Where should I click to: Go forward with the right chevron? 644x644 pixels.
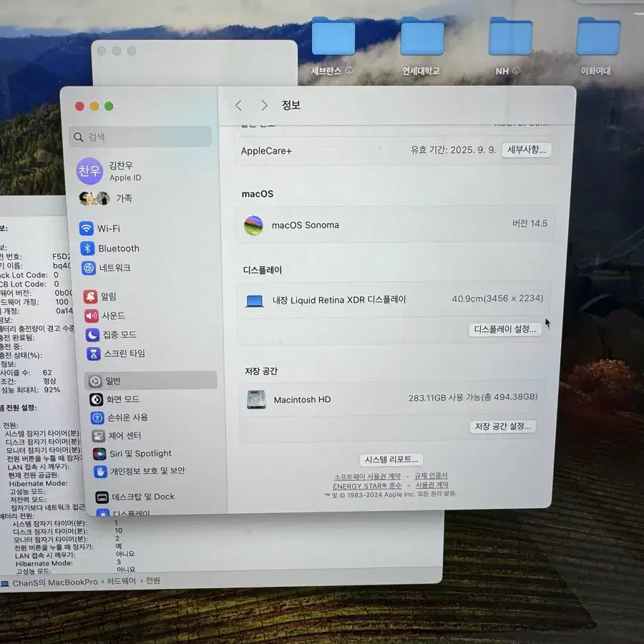264,106
